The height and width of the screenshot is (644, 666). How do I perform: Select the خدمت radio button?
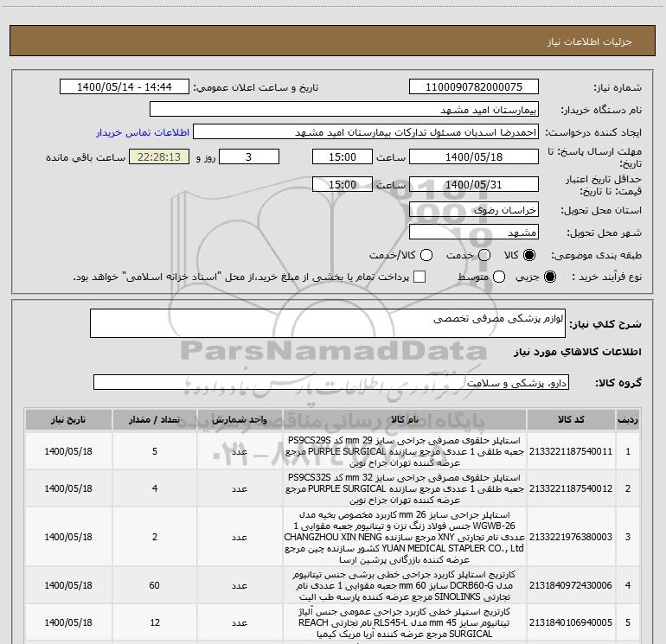484,255
